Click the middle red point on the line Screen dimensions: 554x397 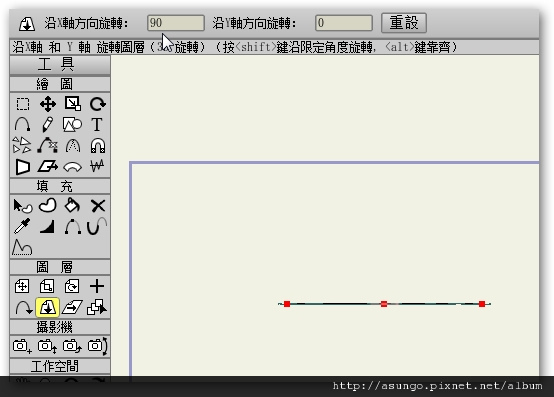pyautogui.click(x=384, y=304)
